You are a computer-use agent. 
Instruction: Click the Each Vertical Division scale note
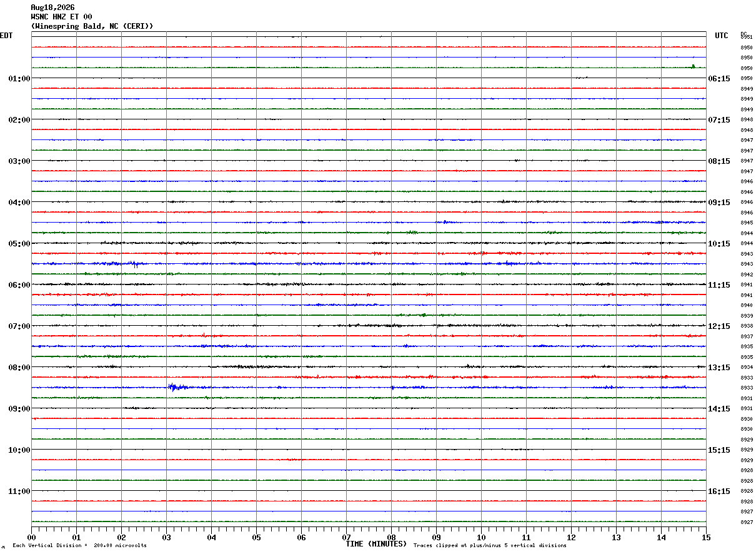[79, 546]
